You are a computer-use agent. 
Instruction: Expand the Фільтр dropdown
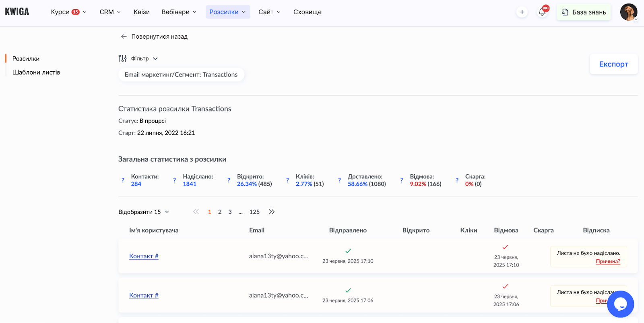pos(138,59)
